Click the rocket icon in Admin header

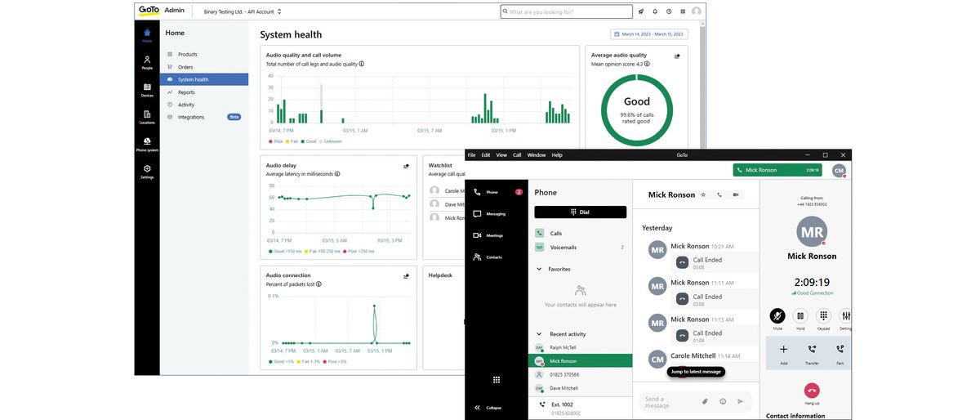tap(641, 11)
